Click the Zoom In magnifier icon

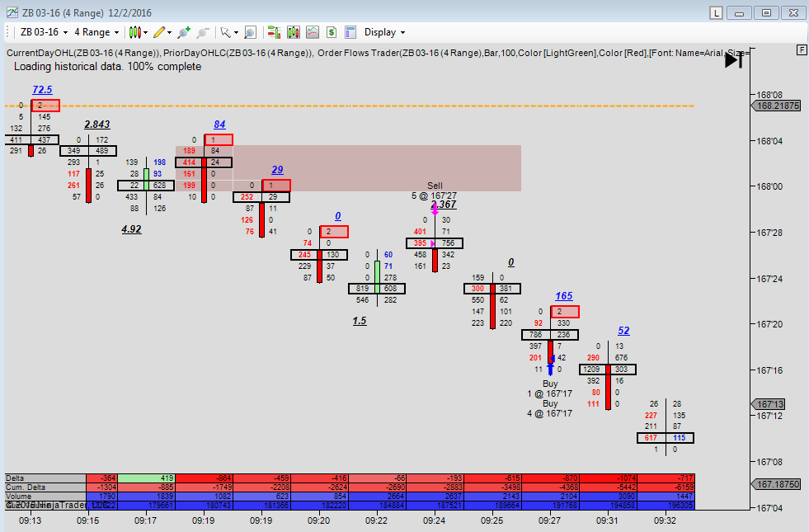[x=182, y=32]
